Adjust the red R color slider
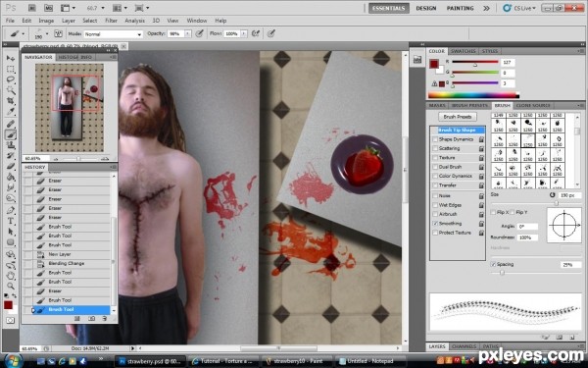This screenshot has width=588, height=368. pyautogui.click(x=475, y=65)
